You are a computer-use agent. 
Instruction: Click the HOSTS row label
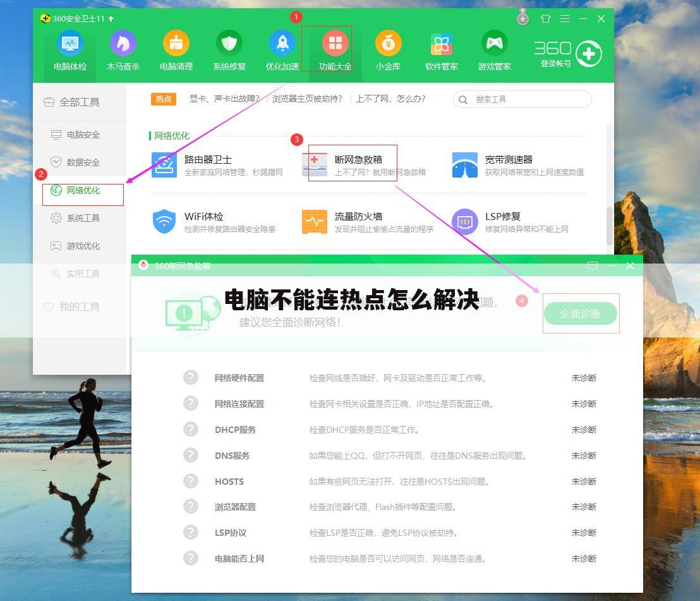(x=229, y=482)
